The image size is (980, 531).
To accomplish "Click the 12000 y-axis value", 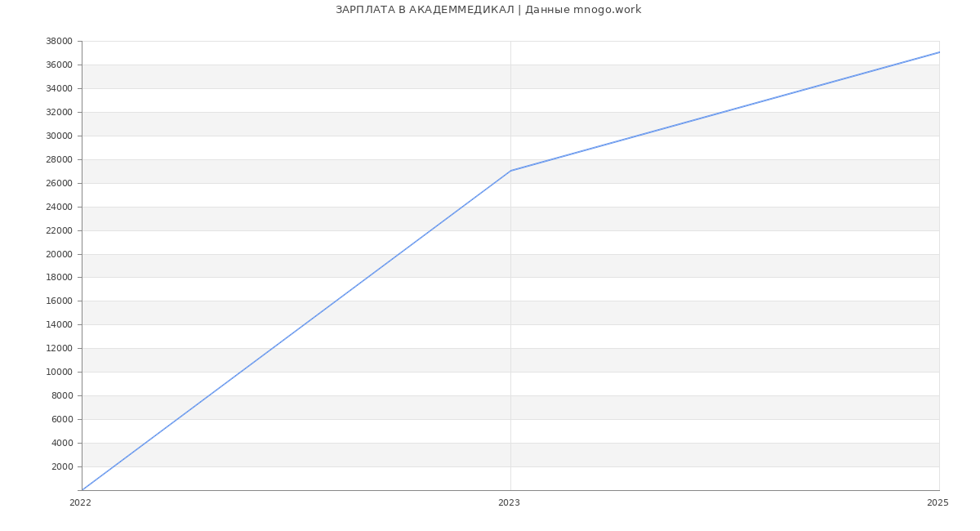I will (x=59, y=349).
